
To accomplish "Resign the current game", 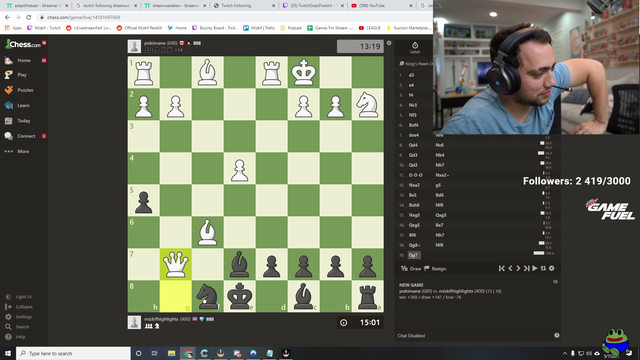I will (x=435, y=269).
